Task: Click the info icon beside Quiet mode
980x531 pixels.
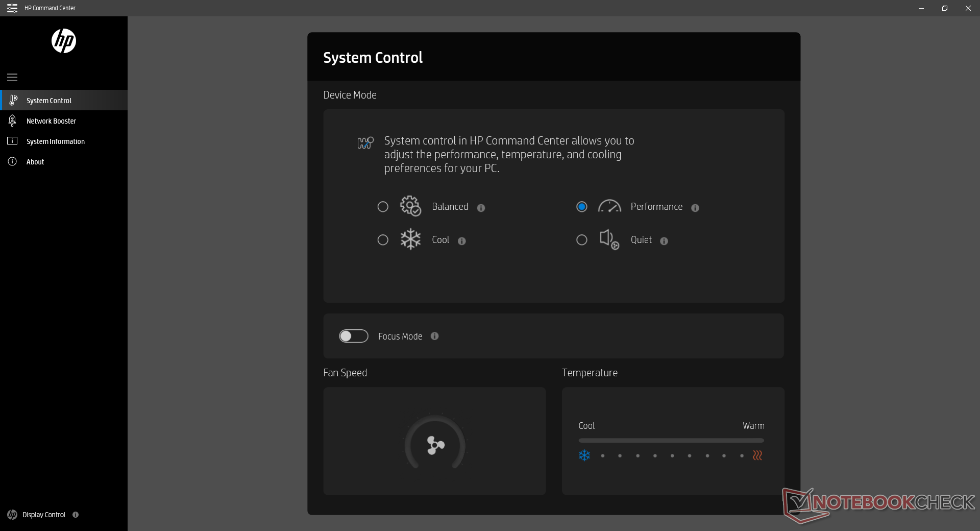Action: tap(664, 241)
